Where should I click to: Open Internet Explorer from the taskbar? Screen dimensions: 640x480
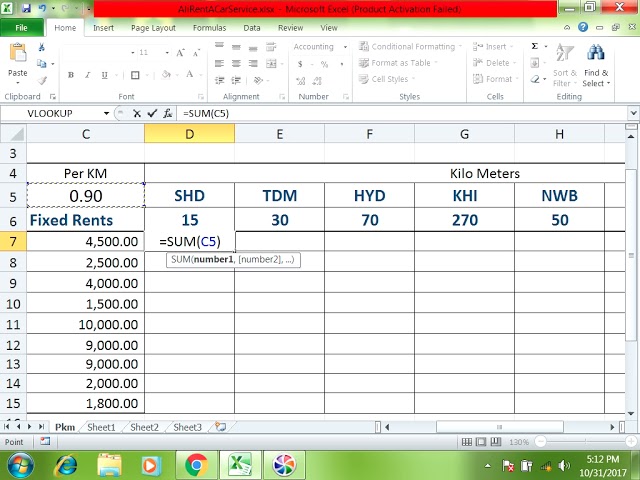tap(66, 465)
